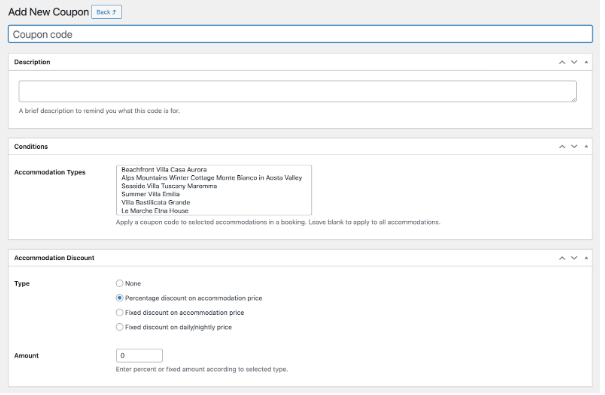Click the Amount input field

139,356
